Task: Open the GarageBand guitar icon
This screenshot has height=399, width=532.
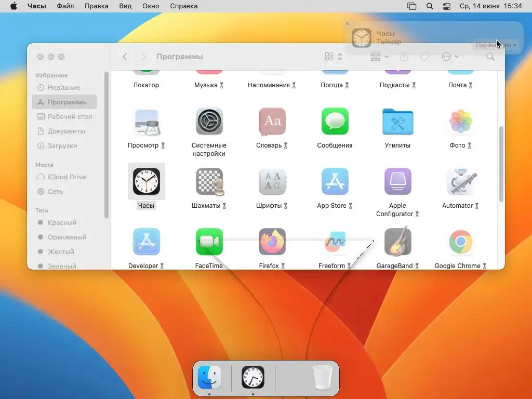Action: pos(397,242)
